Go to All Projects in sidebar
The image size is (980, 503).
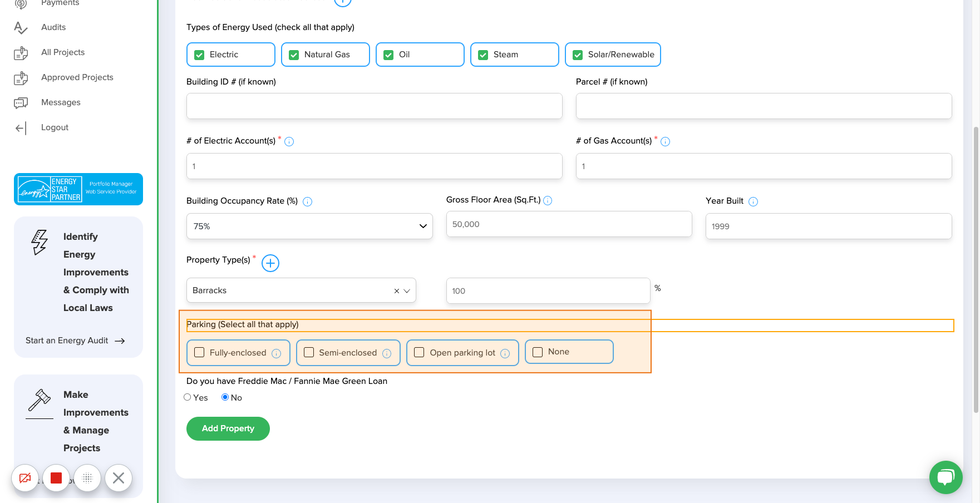[63, 52]
